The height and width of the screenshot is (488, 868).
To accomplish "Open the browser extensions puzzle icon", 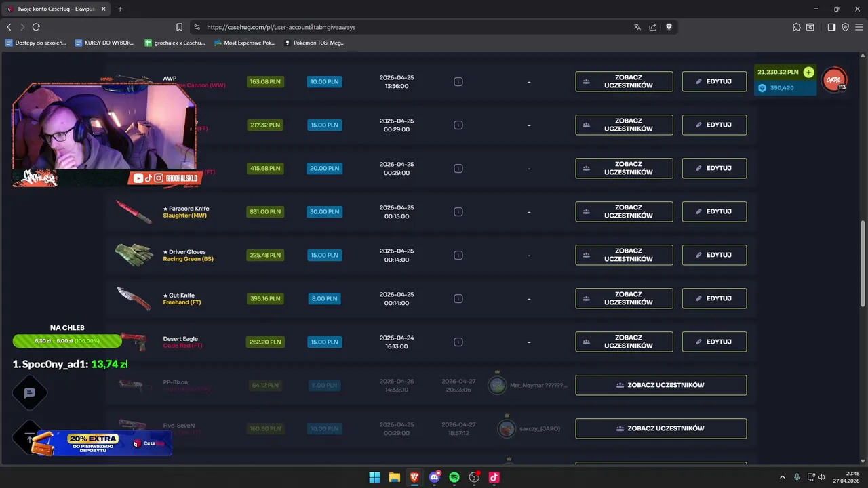I will coord(796,27).
